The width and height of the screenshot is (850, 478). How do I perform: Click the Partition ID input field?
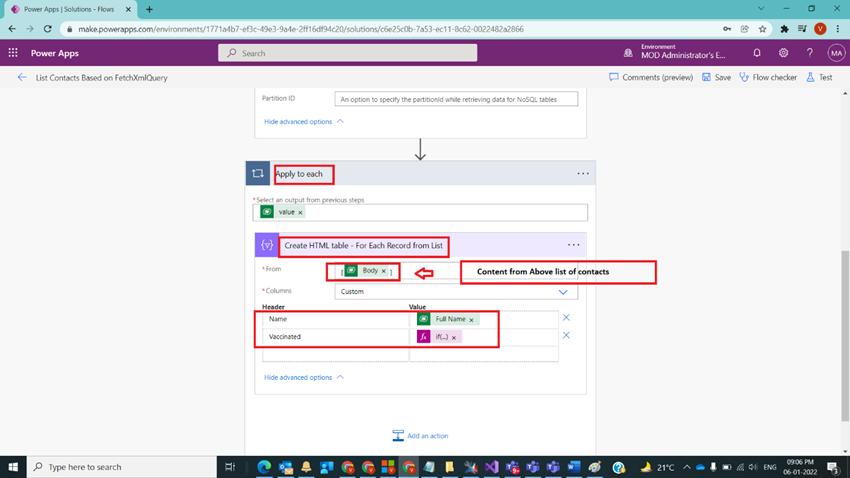pyautogui.click(x=456, y=99)
